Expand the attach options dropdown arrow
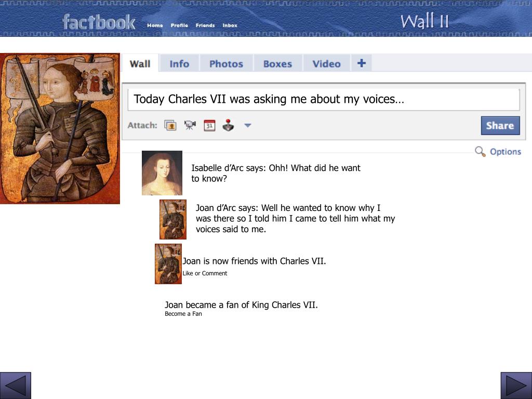The height and width of the screenshot is (399, 532). point(248,126)
